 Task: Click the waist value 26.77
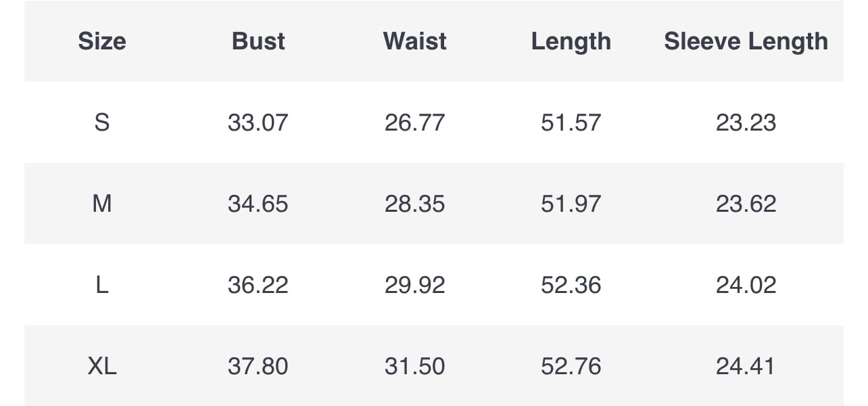coord(414,122)
